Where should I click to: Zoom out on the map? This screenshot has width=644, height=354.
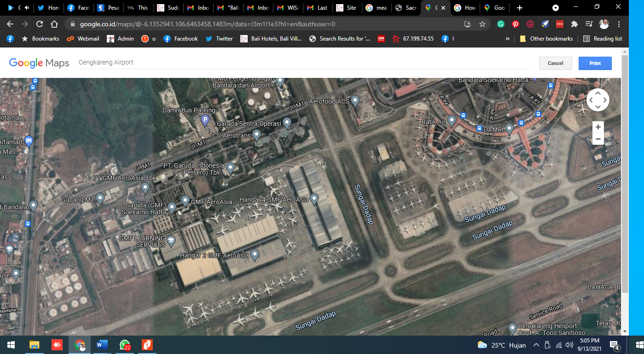(x=598, y=139)
